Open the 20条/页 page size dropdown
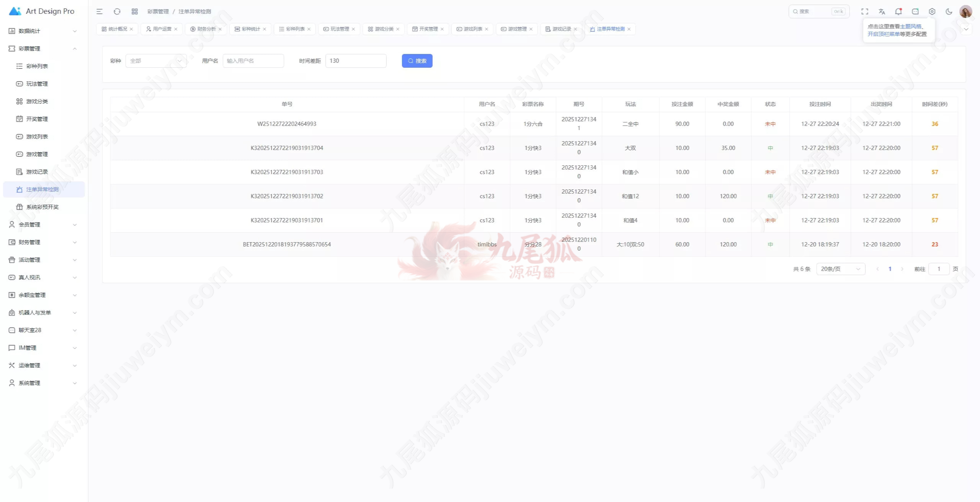 [840, 269]
